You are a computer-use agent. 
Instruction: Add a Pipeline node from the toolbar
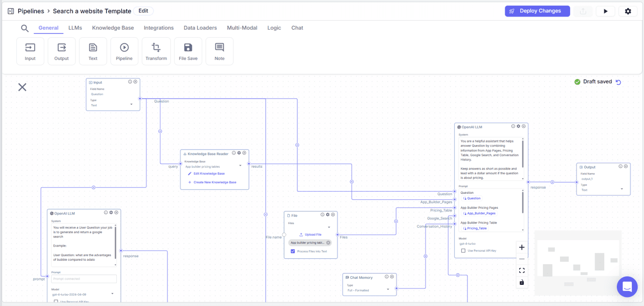tap(124, 51)
